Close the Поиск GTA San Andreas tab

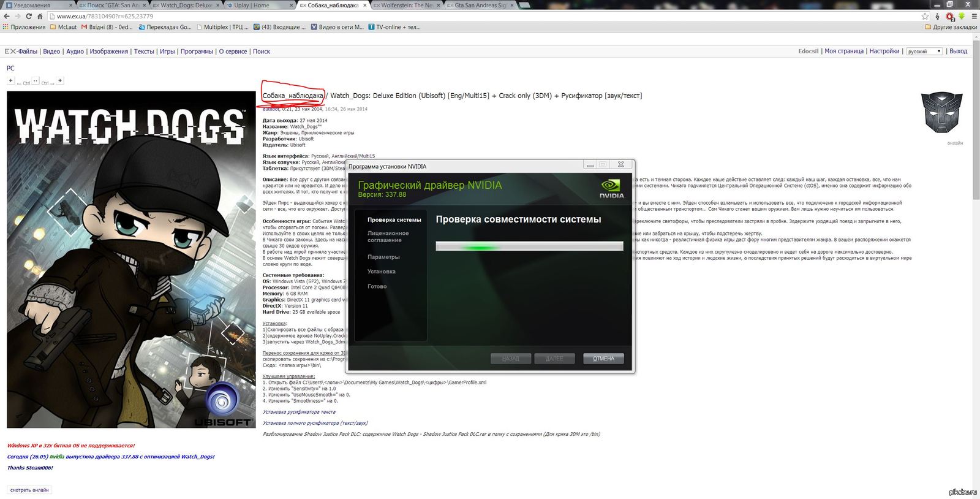144,5
